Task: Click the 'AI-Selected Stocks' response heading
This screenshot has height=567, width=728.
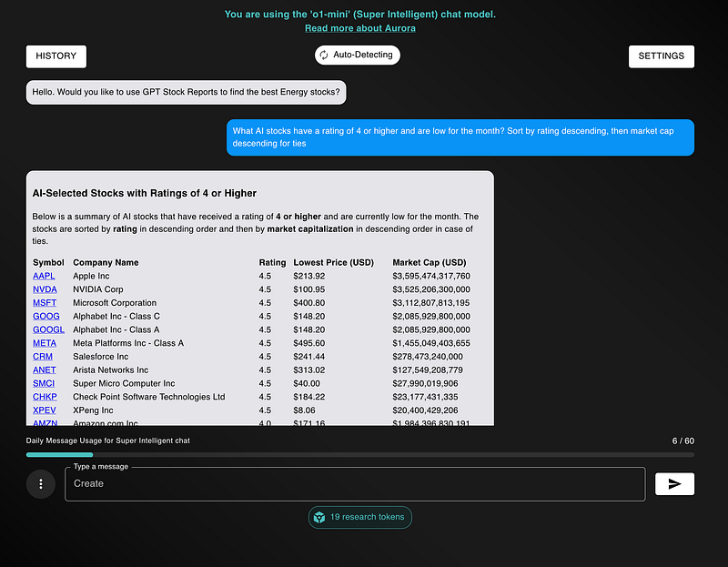Action: [x=145, y=193]
